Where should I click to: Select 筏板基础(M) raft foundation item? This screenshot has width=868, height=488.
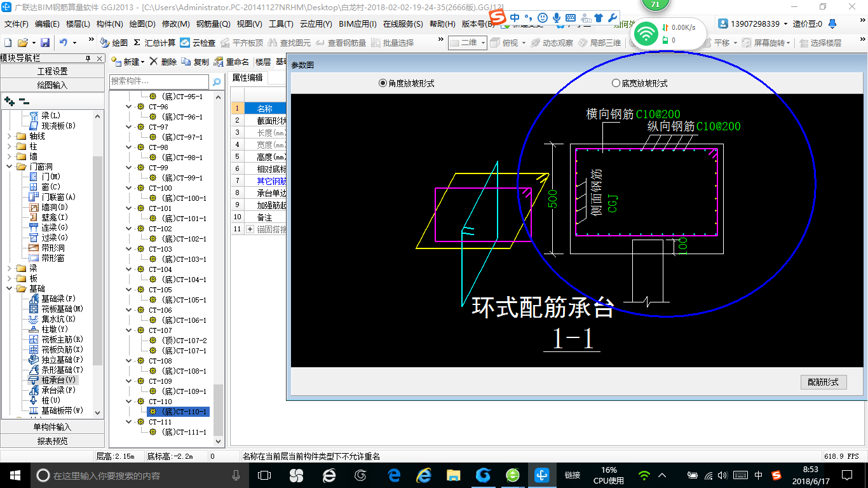click(x=57, y=309)
